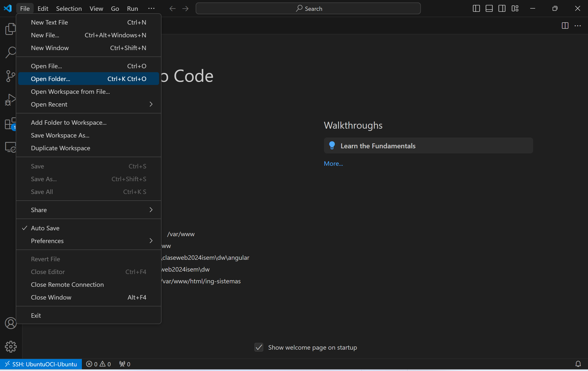The height and width of the screenshot is (371, 588).
Task: Split the editor to the right
Action: (x=565, y=26)
